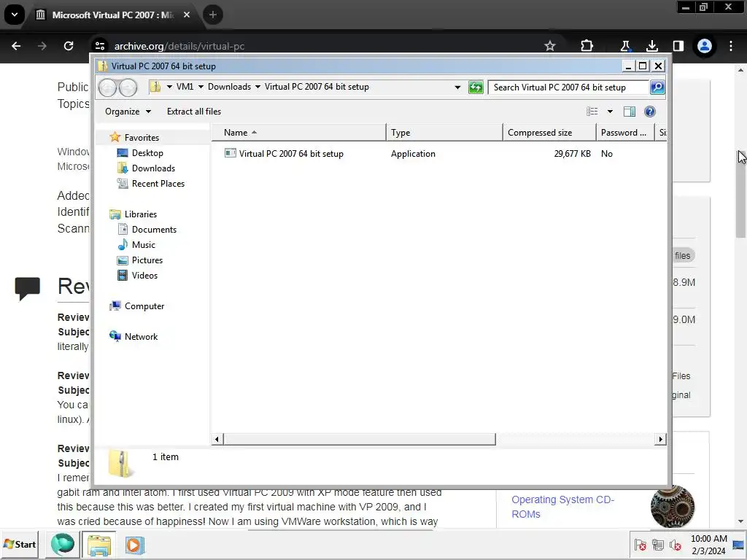Viewport: 747px width, 560px height.
Task: Close the Microsoft Virtual PC 2007 tab
Action: tap(187, 15)
